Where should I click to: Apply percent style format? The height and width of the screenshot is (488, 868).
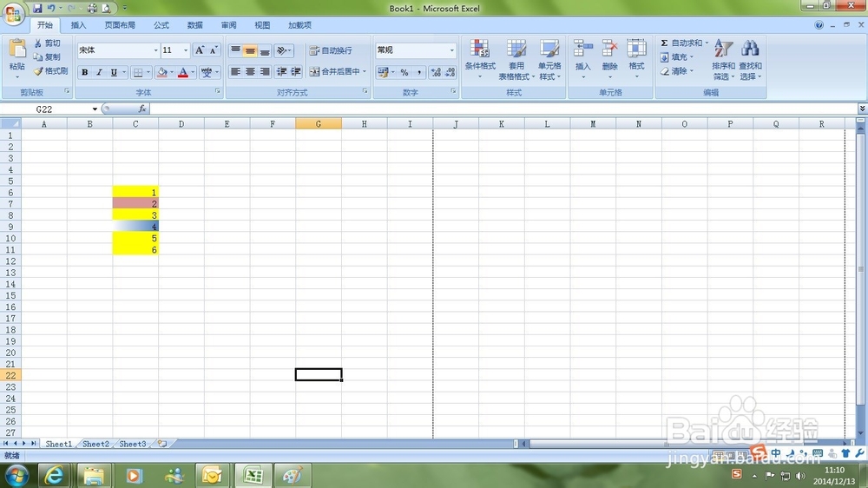coord(404,73)
